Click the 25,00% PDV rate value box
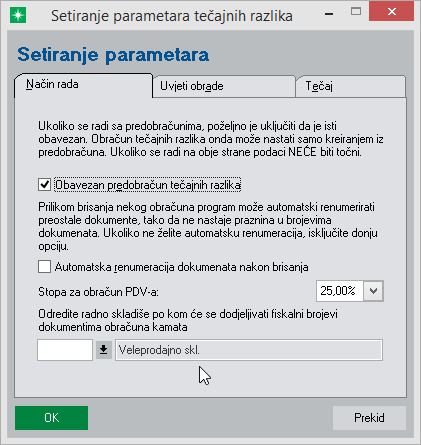421x445 pixels. [340, 291]
